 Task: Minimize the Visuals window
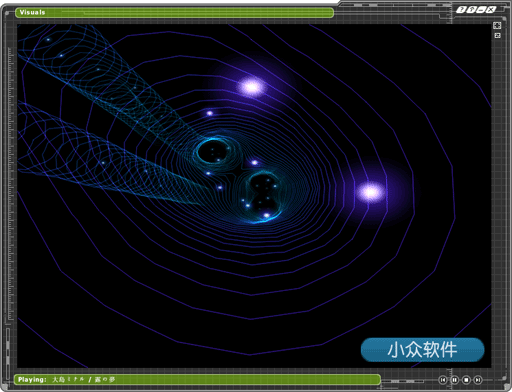click(x=481, y=10)
